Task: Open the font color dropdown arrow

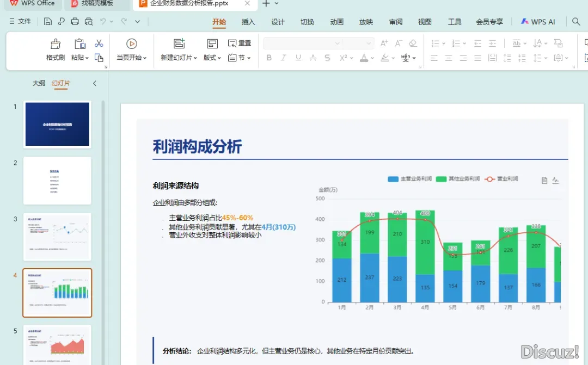Action: coord(372,58)
